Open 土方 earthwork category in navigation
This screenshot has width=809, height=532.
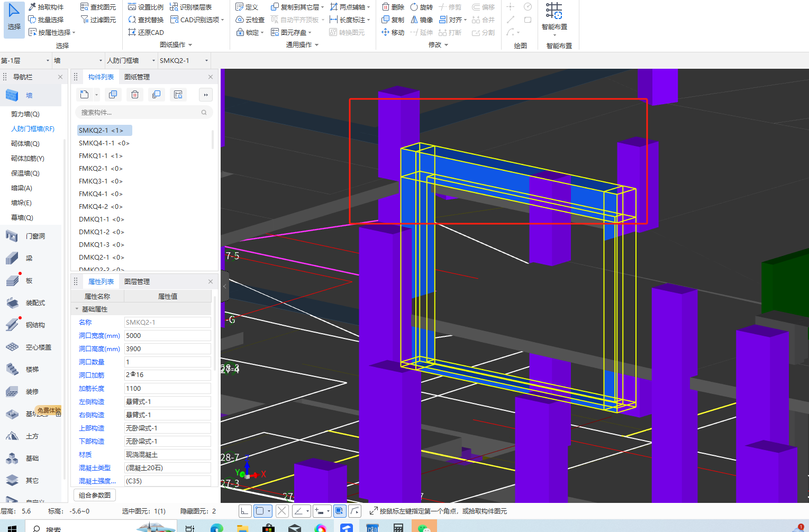click(32, 436)
